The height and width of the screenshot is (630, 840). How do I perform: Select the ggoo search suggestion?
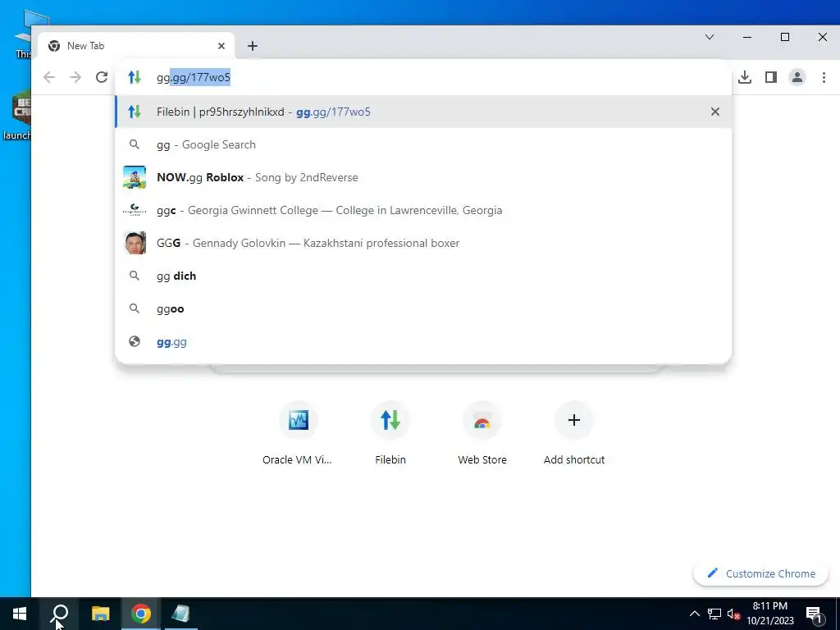click(x=423, y=308)
